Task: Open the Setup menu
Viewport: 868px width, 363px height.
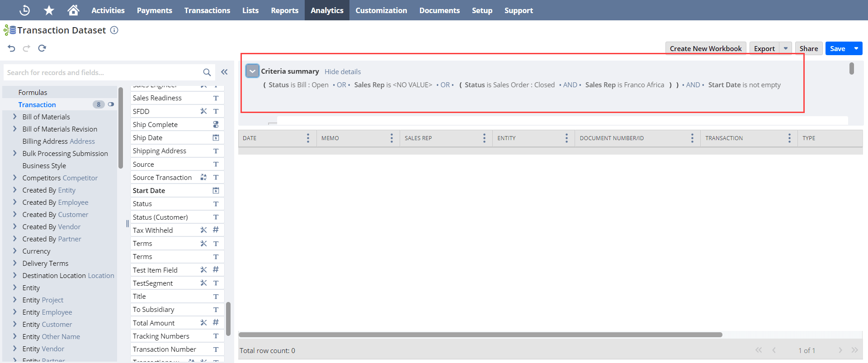Action: 482,10
